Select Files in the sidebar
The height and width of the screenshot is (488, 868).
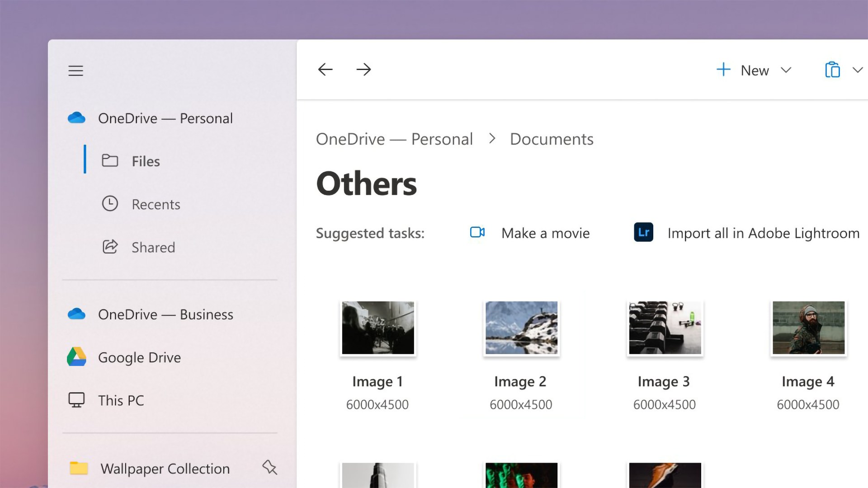pyautogui.click(x=145, y=161)
